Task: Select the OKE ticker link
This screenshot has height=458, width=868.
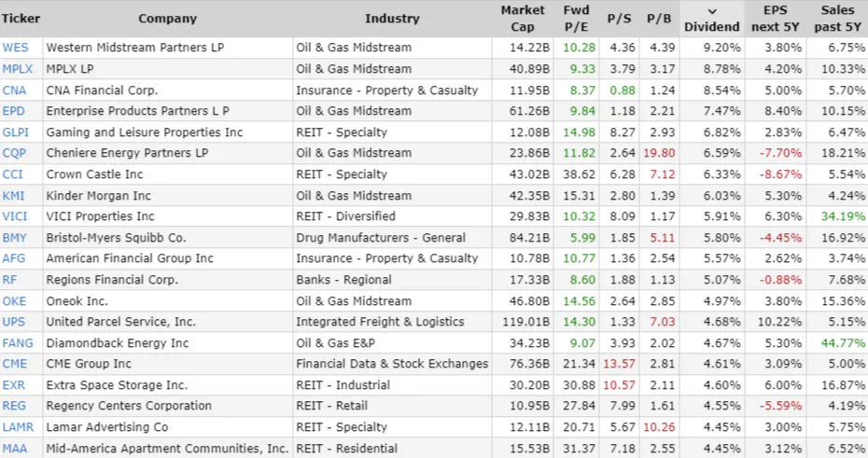Action: (x=14, y=301)
